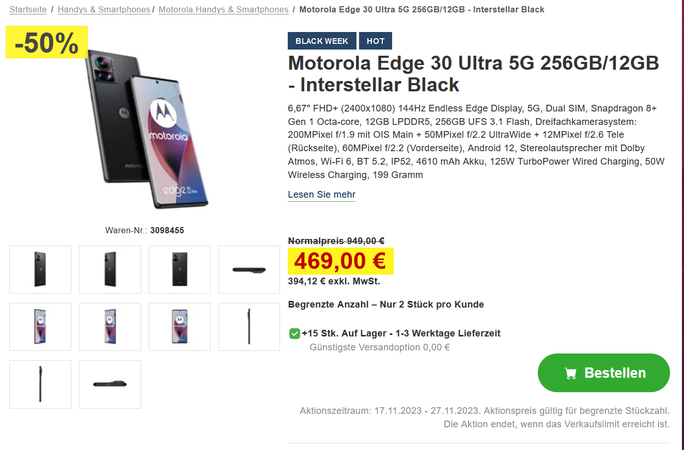Click the yellow -50% discount badge

[x=47, y=42]
